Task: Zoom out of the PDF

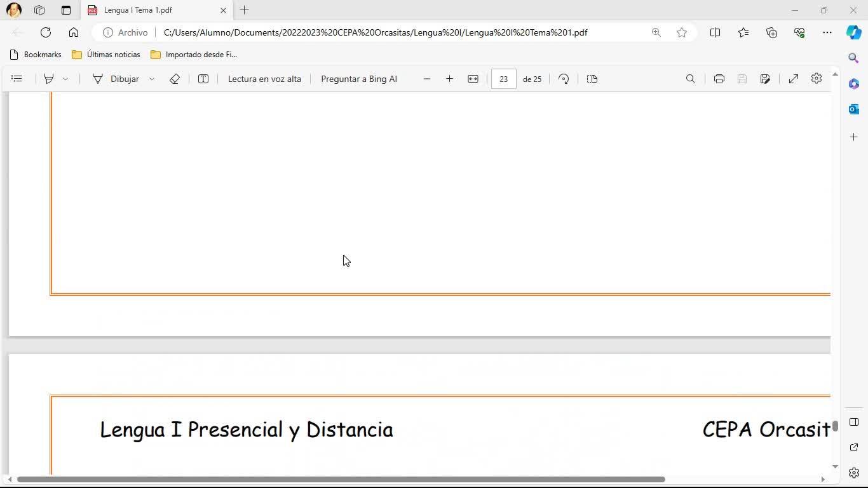Action: point(427,79)
